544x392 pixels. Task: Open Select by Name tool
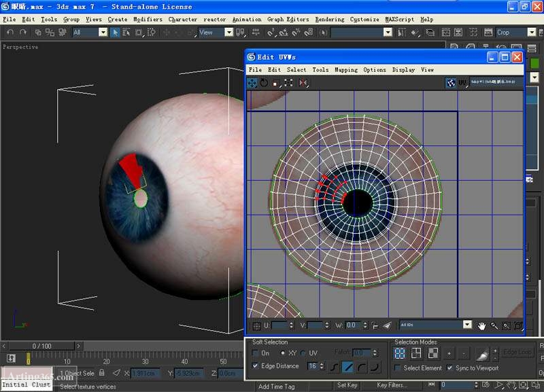point(126,32)
